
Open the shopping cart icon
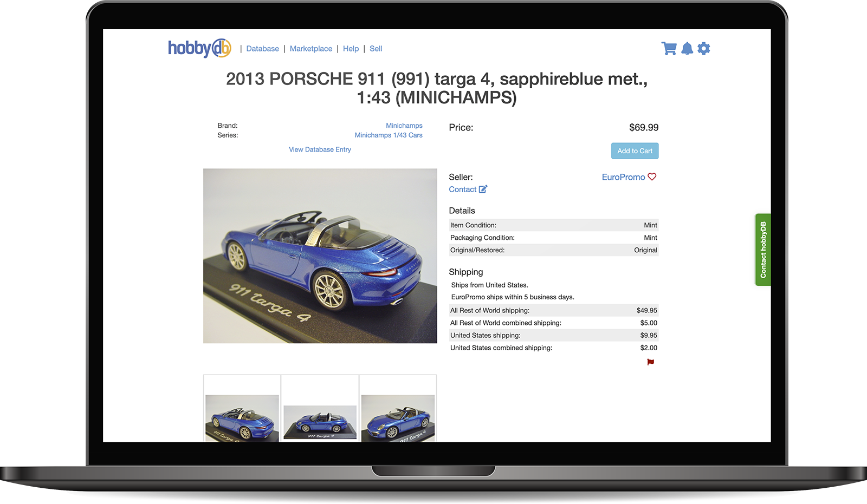pos(669,49)
